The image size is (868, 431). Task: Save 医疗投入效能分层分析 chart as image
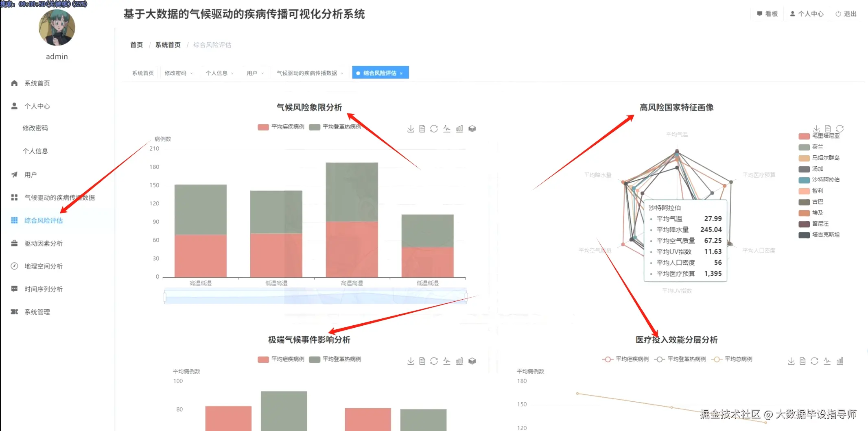click(791, 361)
